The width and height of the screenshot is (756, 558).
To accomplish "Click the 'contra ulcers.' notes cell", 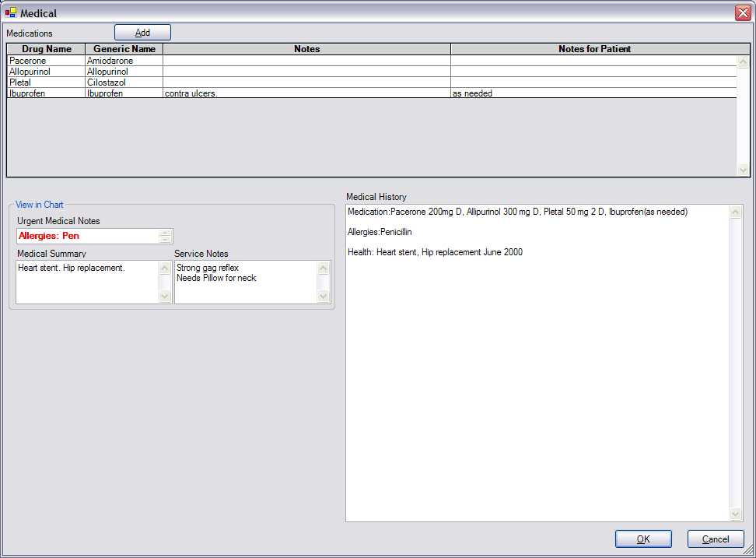I will (x=306, y=93).
